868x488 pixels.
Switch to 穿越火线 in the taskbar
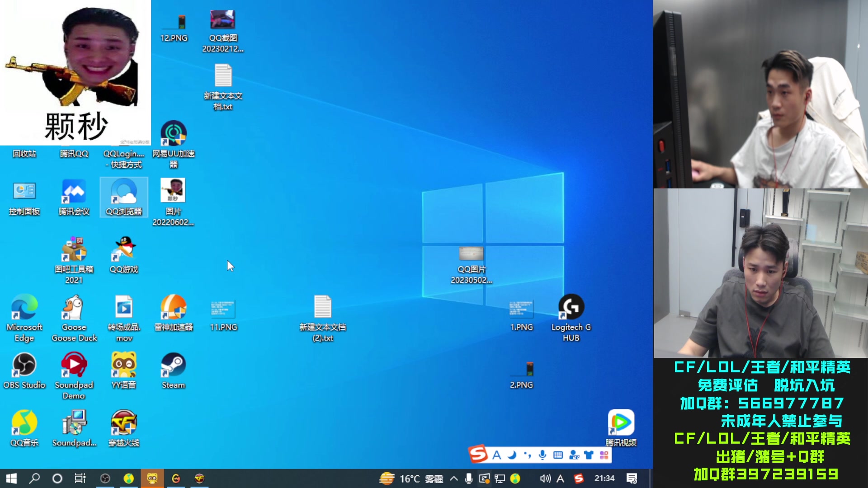(199, 479)
